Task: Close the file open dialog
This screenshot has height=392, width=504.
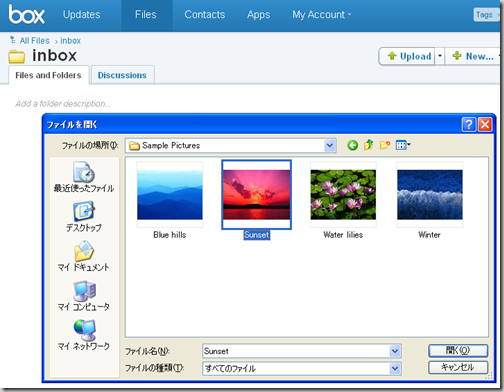Action: pyautogui.click(x=485, y=125)
